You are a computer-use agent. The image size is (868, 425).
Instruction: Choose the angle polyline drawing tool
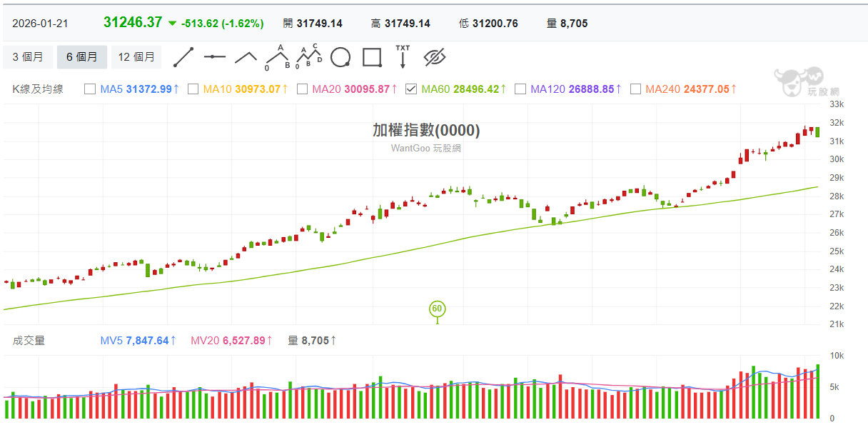[x=246, y=57]
